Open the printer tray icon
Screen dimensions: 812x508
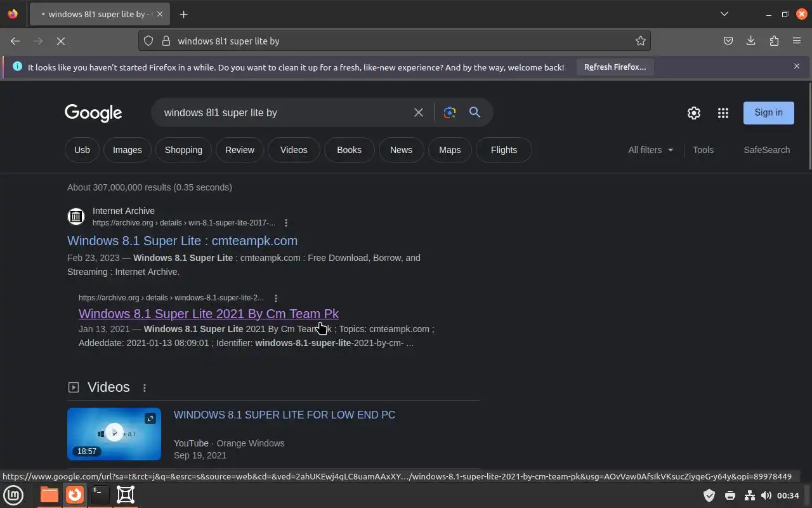click(x=730, y=495)
